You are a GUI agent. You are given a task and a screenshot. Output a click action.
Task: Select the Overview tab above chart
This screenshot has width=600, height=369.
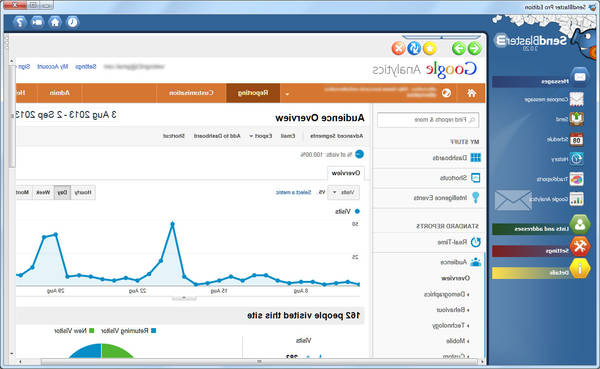[346, 173]
